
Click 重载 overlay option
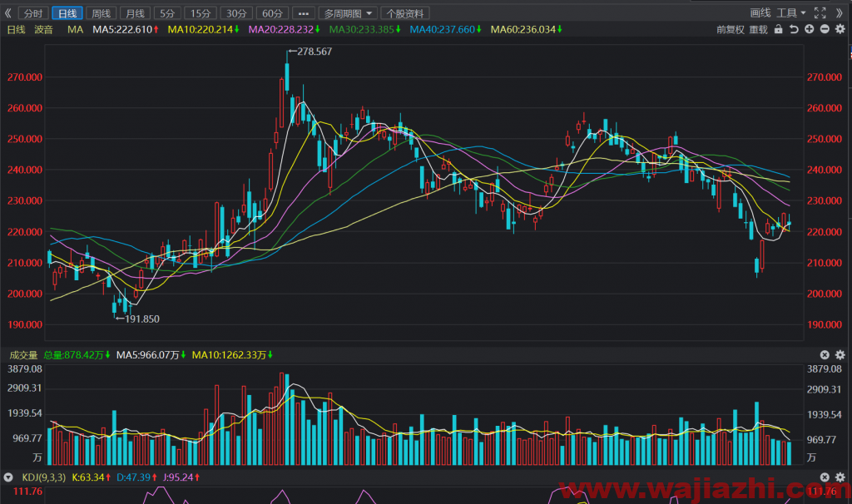click(x=759, y=29)
